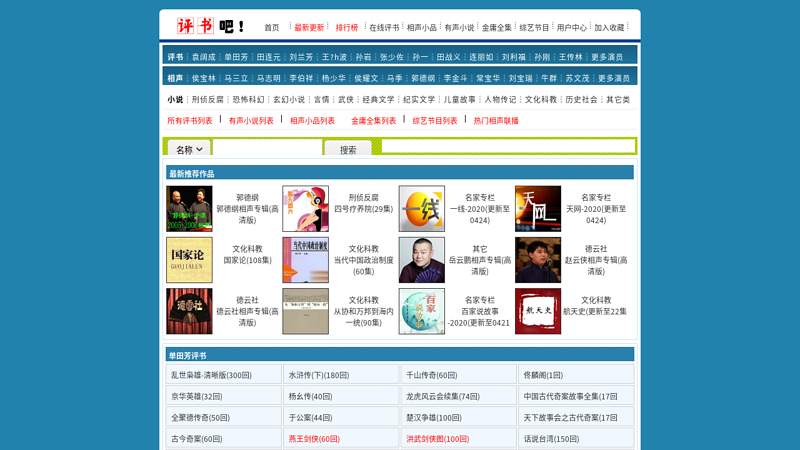Open the 一线-2020 cover image
800x450 pixels.
pyautogui.click(x=422, y=209)
